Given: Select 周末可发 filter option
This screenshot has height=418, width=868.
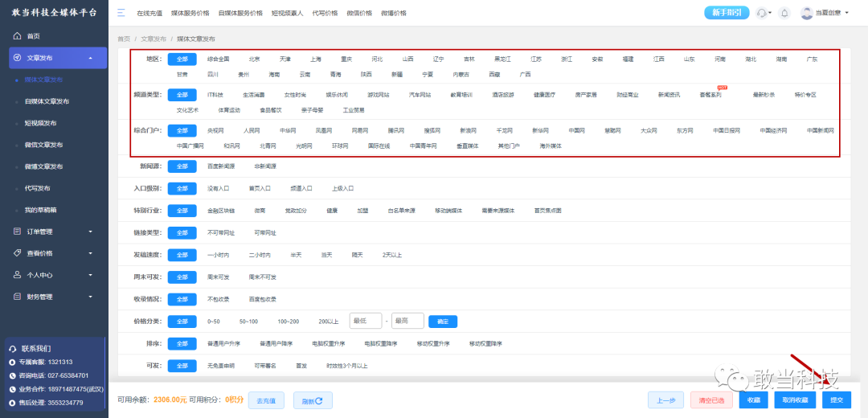Looking at the screenshot, I should 218,277.
